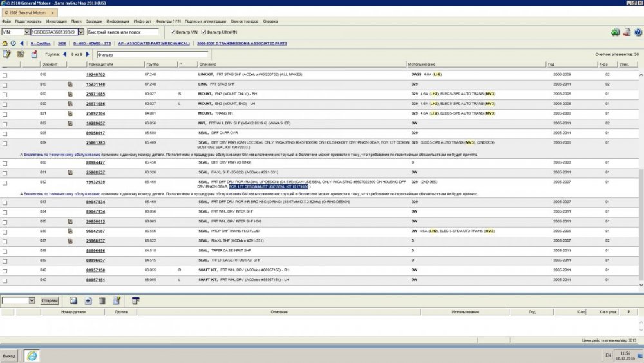
Task: Go to previous group with left arrow
Action: (64, 54)
